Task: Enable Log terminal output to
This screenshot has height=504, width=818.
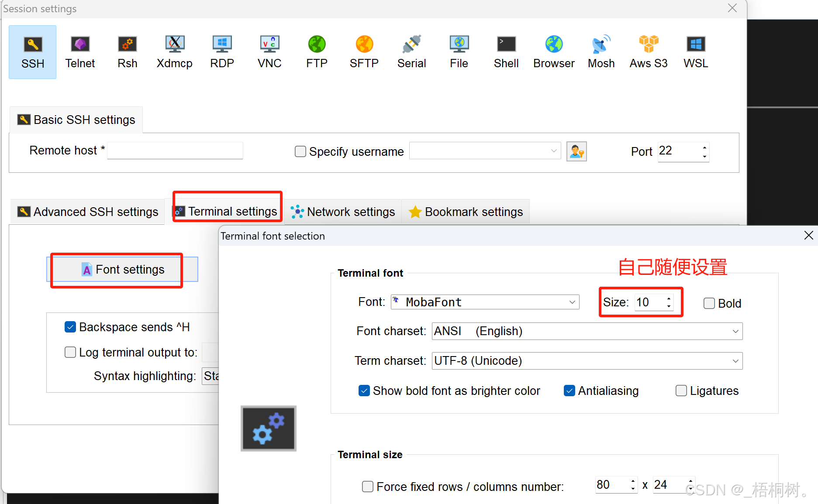Action: (x=70, y=352)
